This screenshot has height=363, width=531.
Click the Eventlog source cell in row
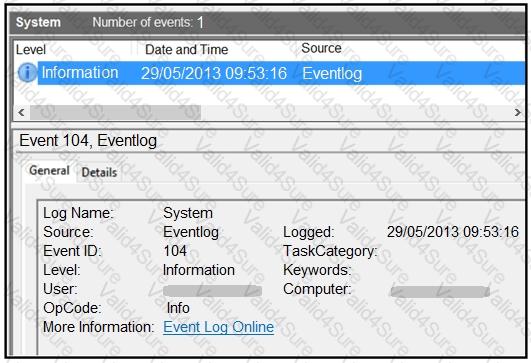(332, 73)
